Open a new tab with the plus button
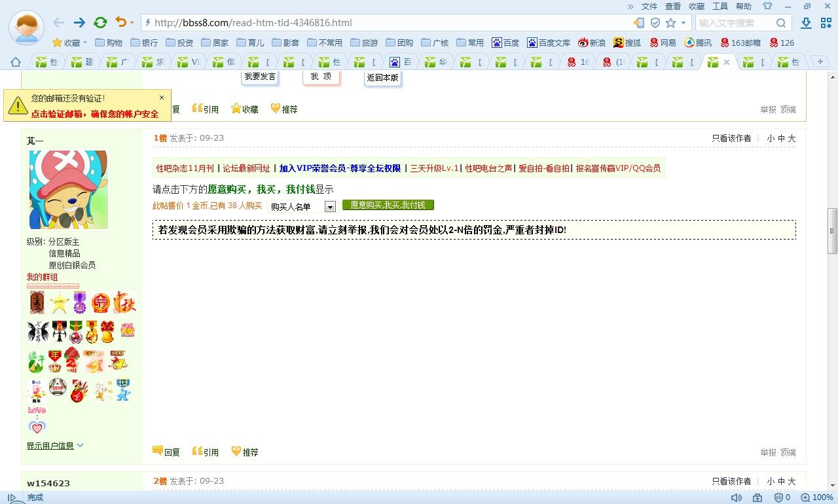This screenshot has width=838, height=504. 820,62
